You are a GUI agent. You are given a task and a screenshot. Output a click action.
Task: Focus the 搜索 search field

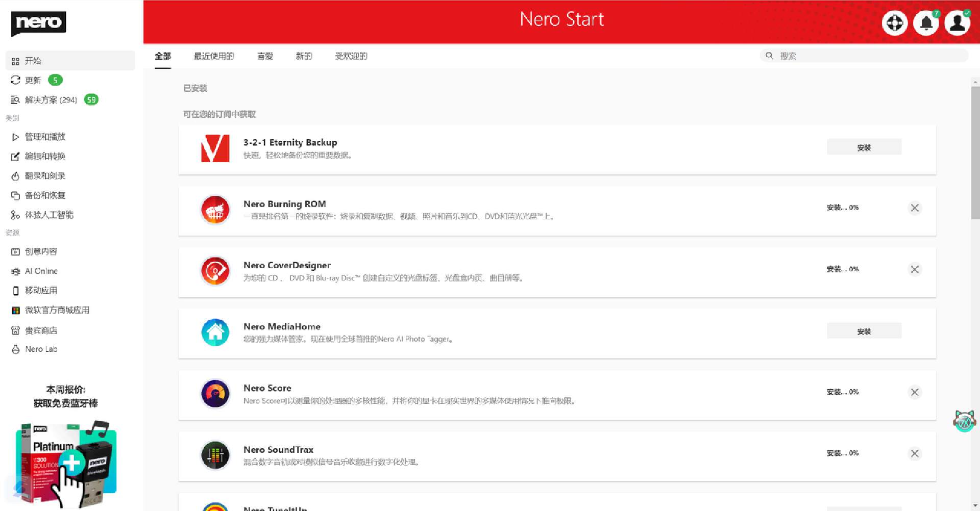pos(864,56)
